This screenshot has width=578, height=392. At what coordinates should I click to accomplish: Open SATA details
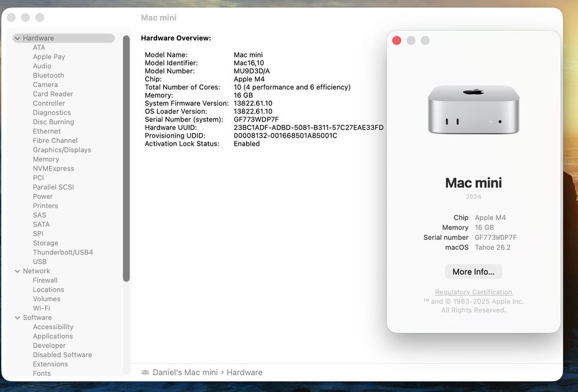41,224
